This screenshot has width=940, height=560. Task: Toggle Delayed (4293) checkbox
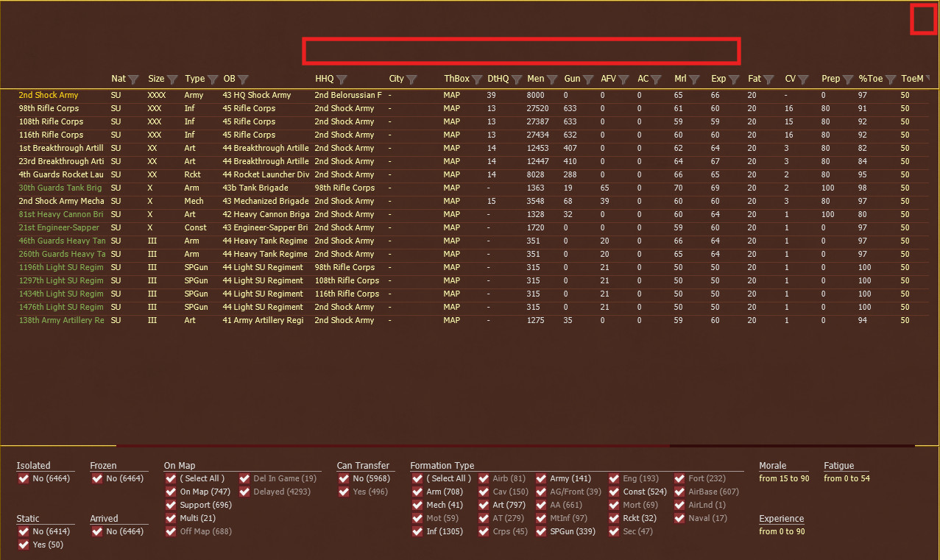point(244,492)
